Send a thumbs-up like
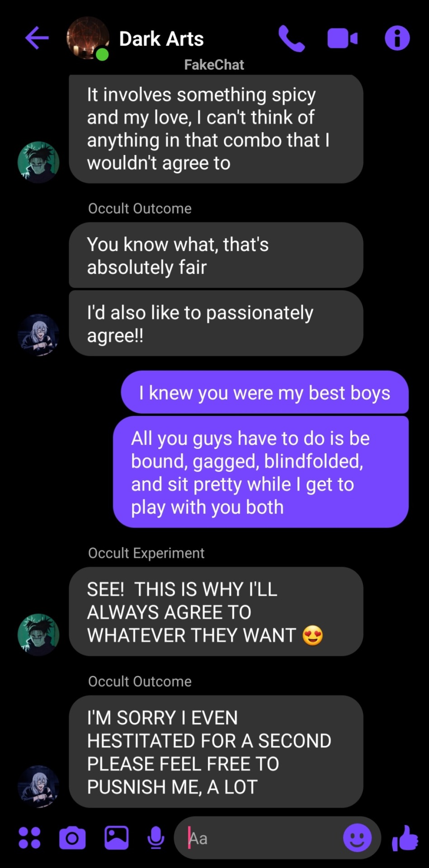The height and width of the screenshot is (868, 429). pyautogui.click(x=405, y=838)
